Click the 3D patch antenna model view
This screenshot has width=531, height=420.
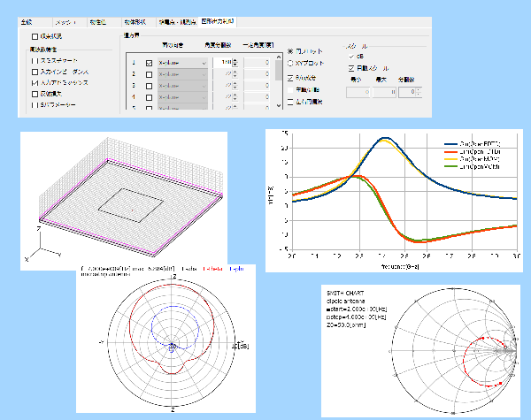[124, 201]
